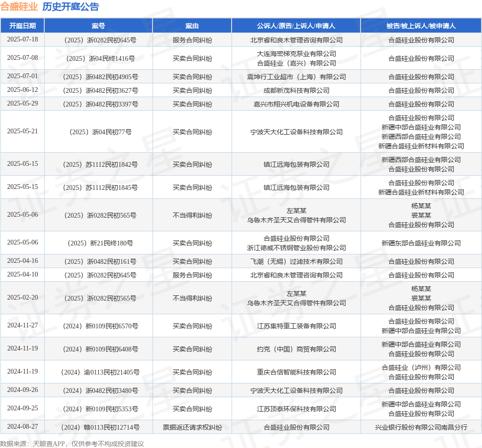Click the 案号 column header

click(98, 26)
